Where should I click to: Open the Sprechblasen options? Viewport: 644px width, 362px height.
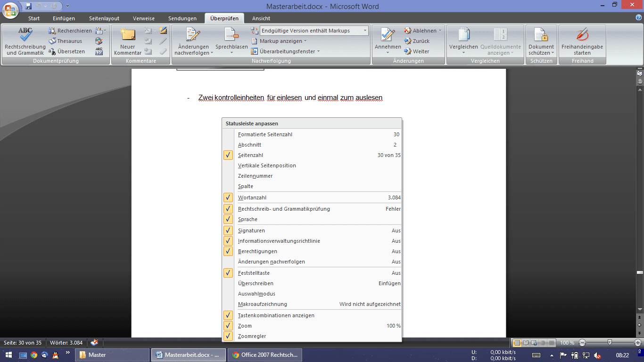(x=231, y=42)
